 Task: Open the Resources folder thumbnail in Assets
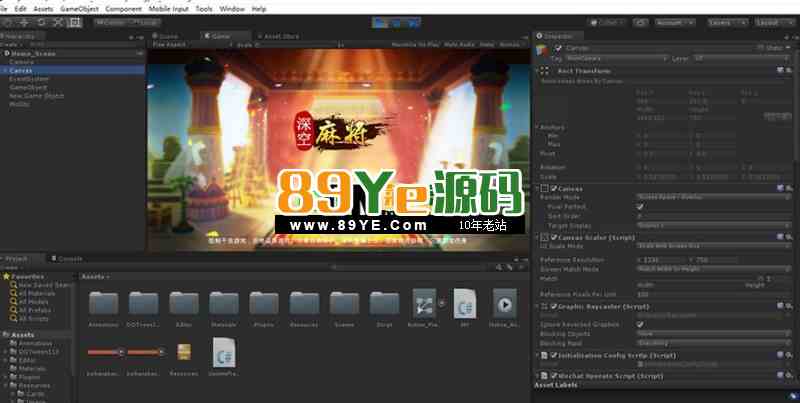pos(304,304)
